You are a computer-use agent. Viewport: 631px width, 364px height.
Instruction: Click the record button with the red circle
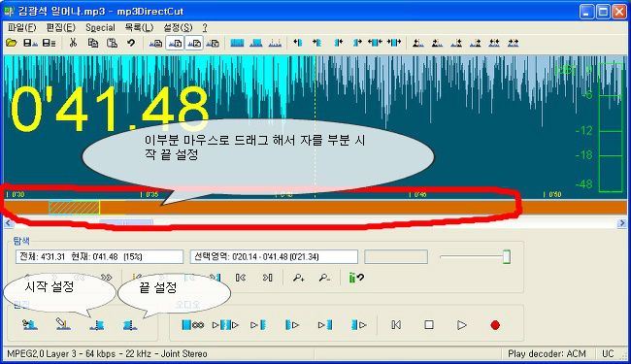[495, 325]
